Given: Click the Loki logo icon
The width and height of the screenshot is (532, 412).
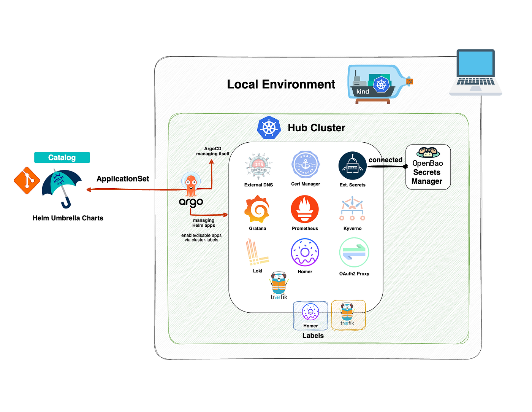Looking at the screenshot, I should click(x=257, y=251).
